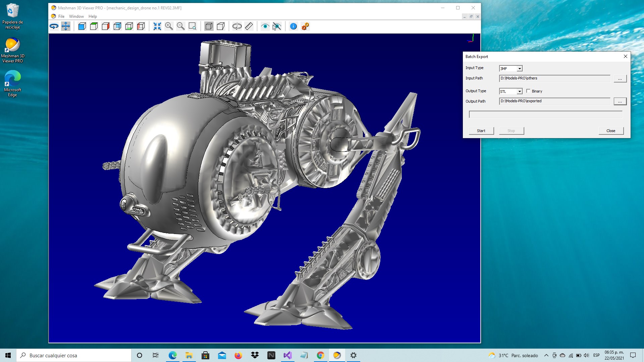Open the File menu
The image size is (644, 362).
(61, 16)
